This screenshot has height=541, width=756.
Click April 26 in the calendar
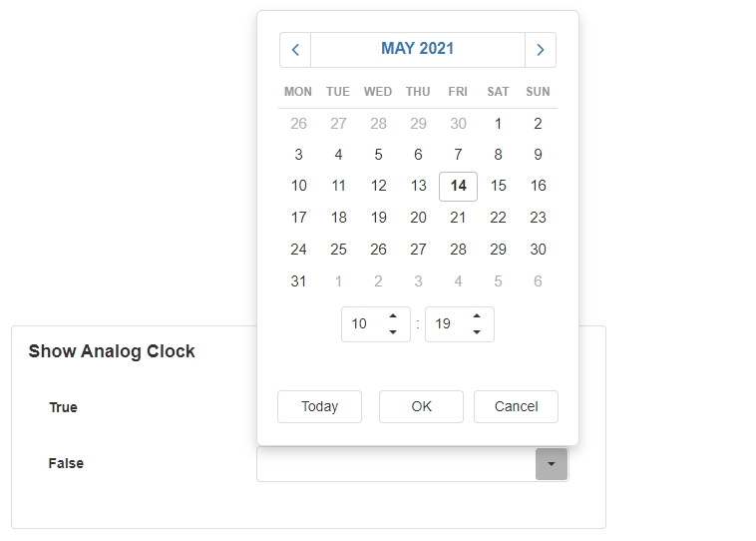tap(298, 124)
